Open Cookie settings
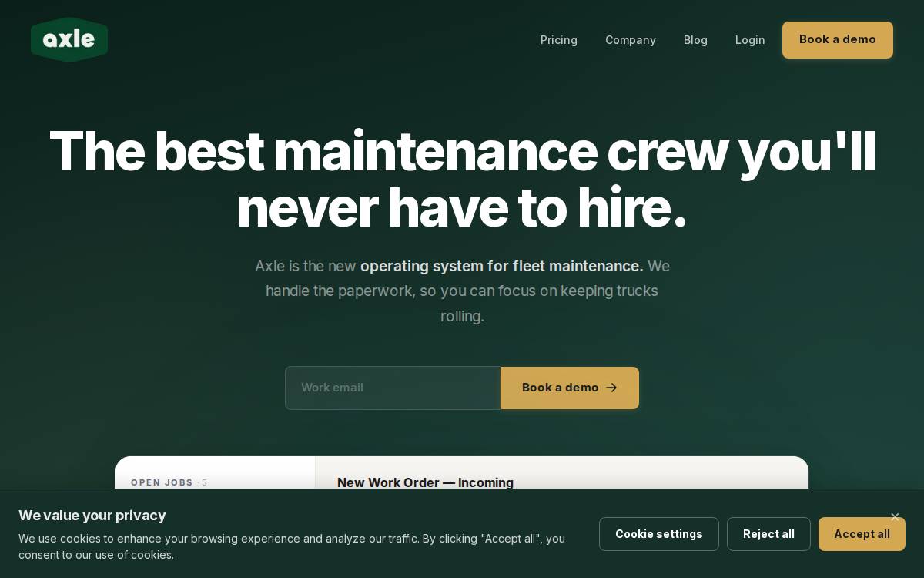 [x=659, y=534]
